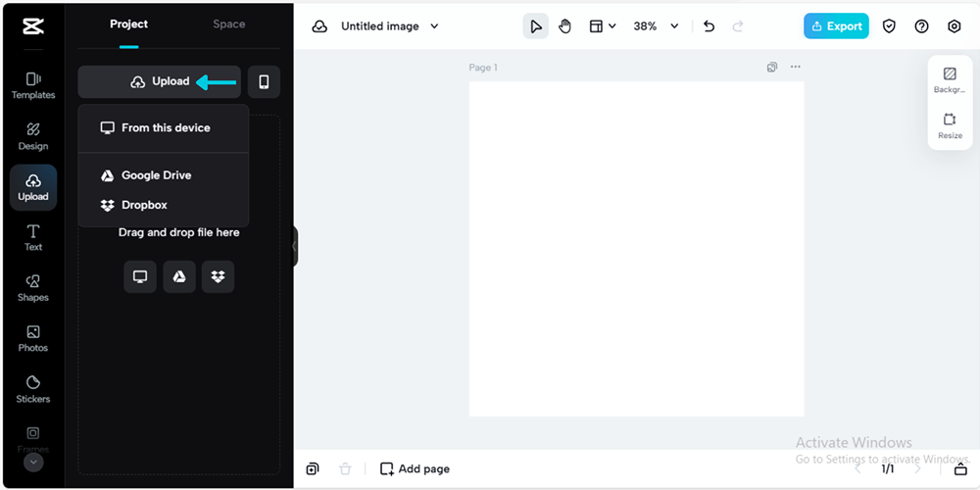Open the Shapes sidebar panel

[33, 288]
